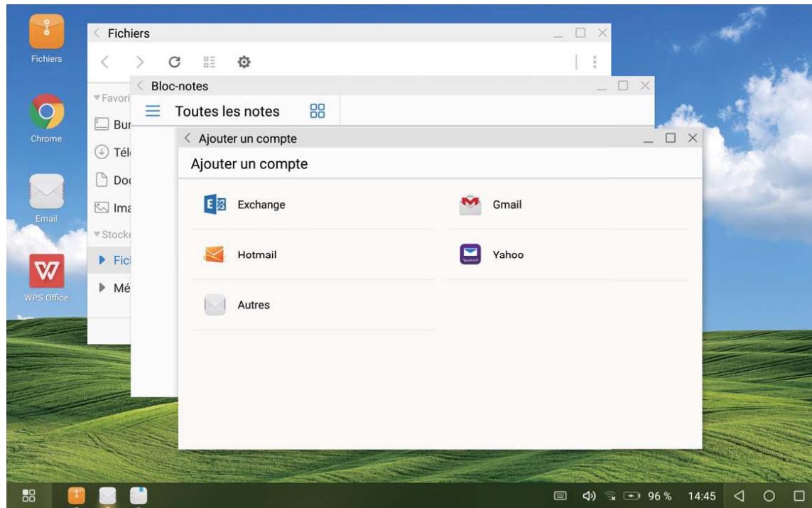This screenshot has width=812, height=508.
Task: Go back via Bloc-notes title arrow
Action: (x=140, y=86)
